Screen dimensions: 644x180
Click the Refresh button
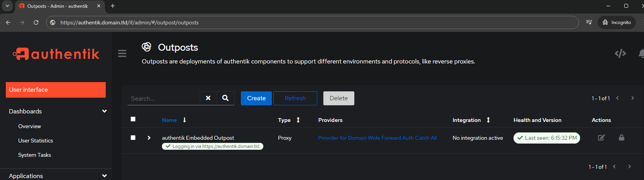[x=295, y=98]
